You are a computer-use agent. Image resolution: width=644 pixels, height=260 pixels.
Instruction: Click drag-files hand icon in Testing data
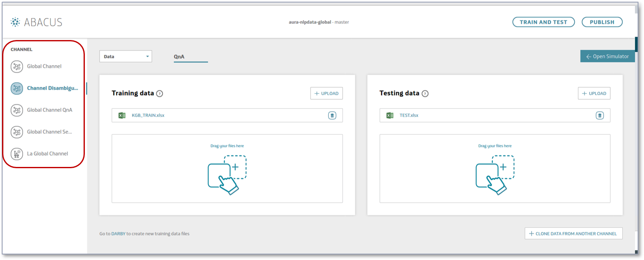[495, 175]
